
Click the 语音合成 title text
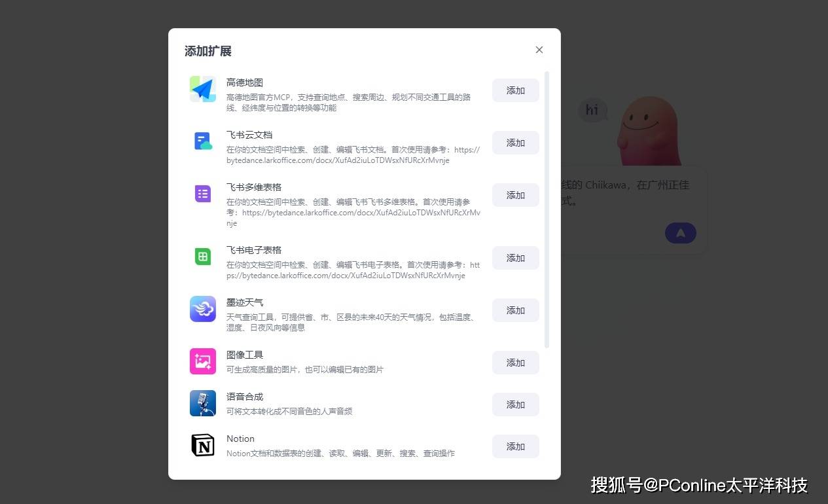(245, 397)
